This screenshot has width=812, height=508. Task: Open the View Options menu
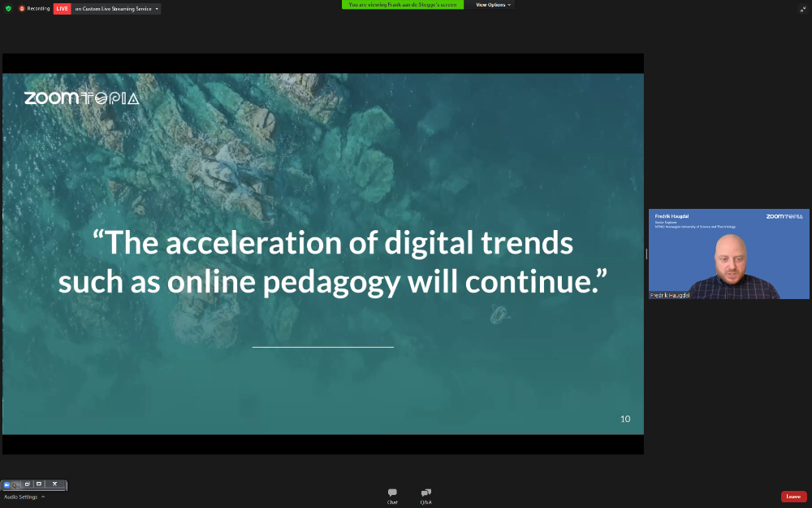click(493, 5)
